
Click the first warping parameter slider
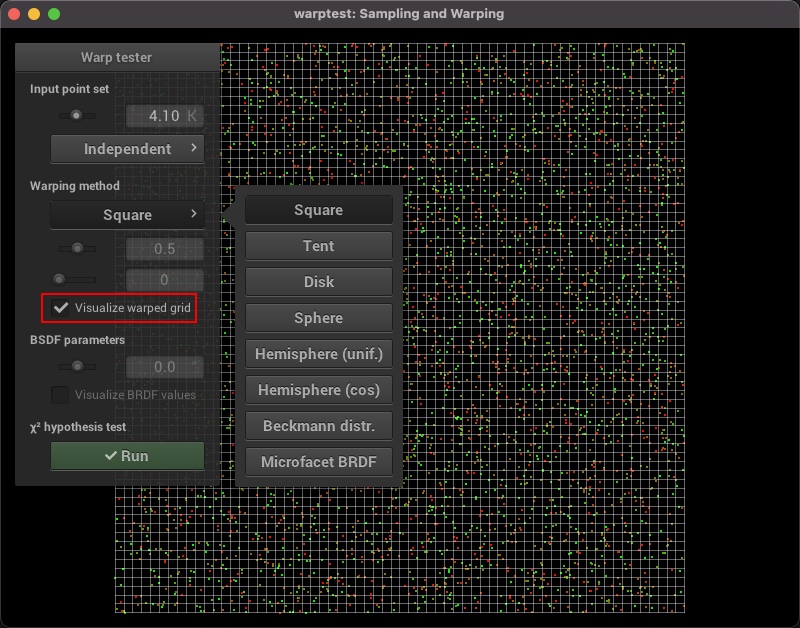76,248
